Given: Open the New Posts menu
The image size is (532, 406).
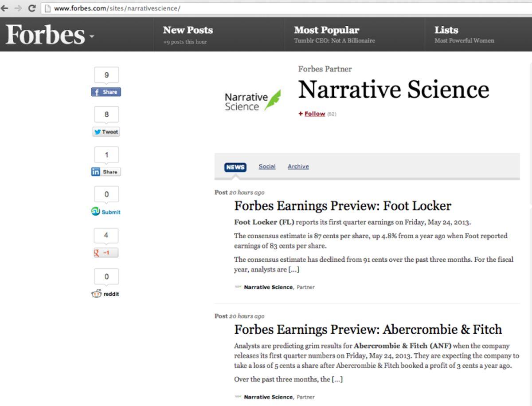Looking at the screenshot, I should point(188,30).
